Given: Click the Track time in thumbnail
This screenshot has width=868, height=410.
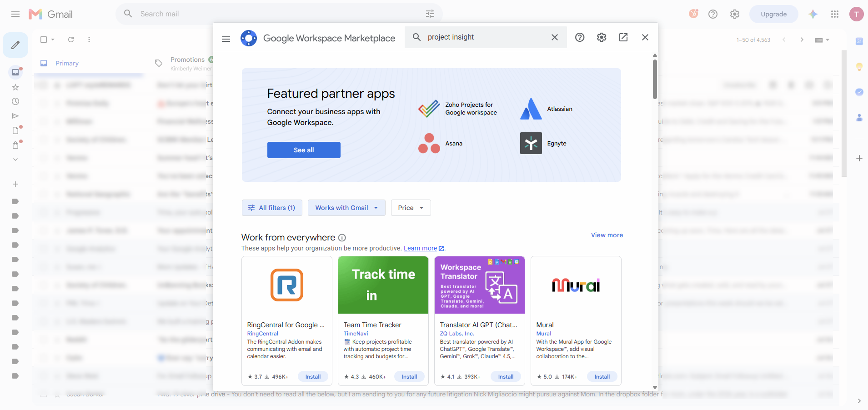Looking at the screenshot, I should click(383, 285).
